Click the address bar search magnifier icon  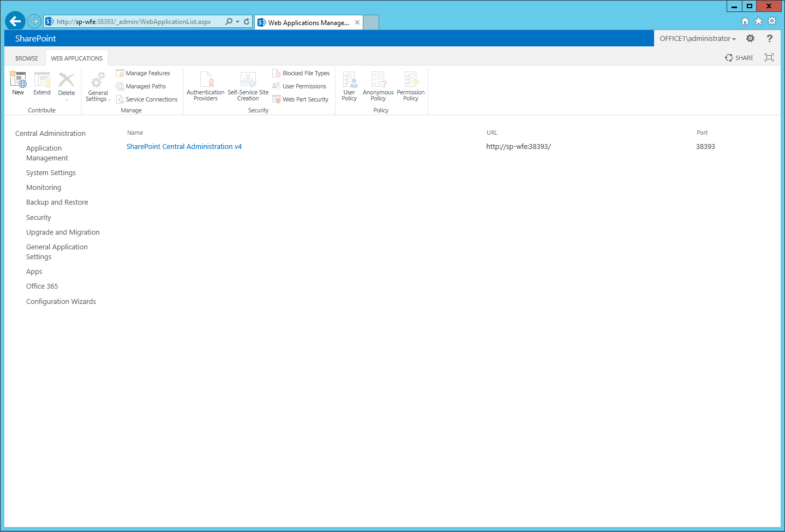229,22
